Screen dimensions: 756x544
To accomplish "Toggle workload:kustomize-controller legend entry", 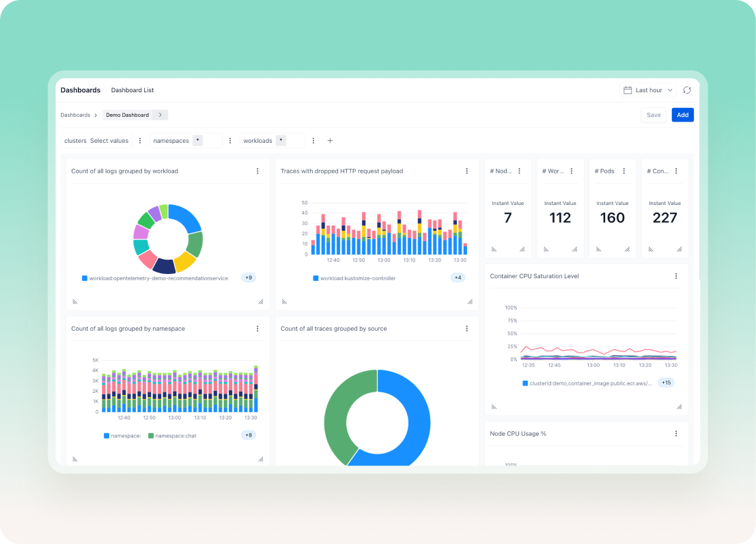I will click(x=354, y=279).
